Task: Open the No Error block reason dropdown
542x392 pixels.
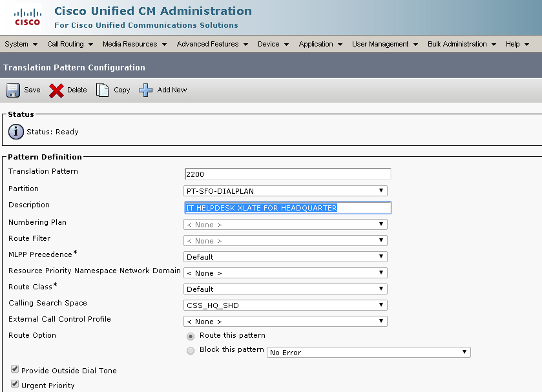Action: [x=368, y=352]
